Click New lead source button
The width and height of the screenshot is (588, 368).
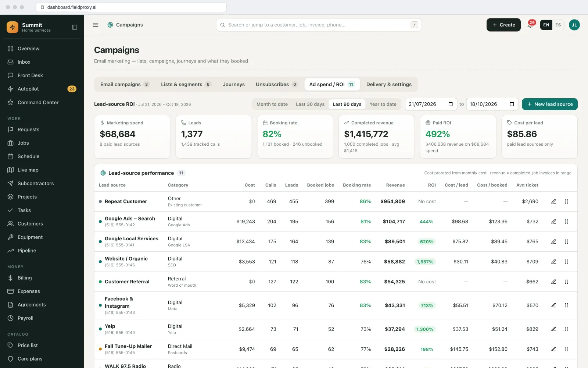pos(550,104)
